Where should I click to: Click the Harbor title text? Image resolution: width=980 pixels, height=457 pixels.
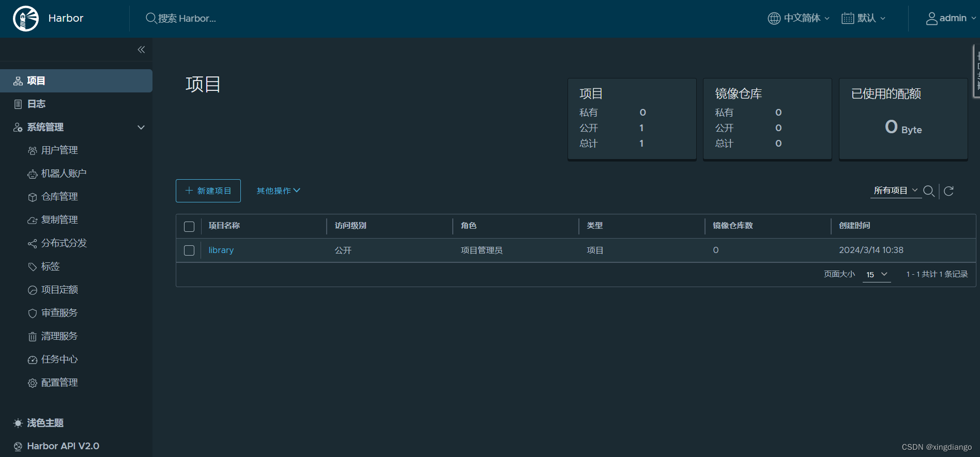66,19
